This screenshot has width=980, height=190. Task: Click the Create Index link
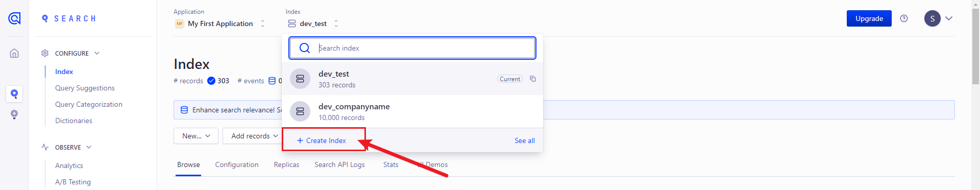322,140
